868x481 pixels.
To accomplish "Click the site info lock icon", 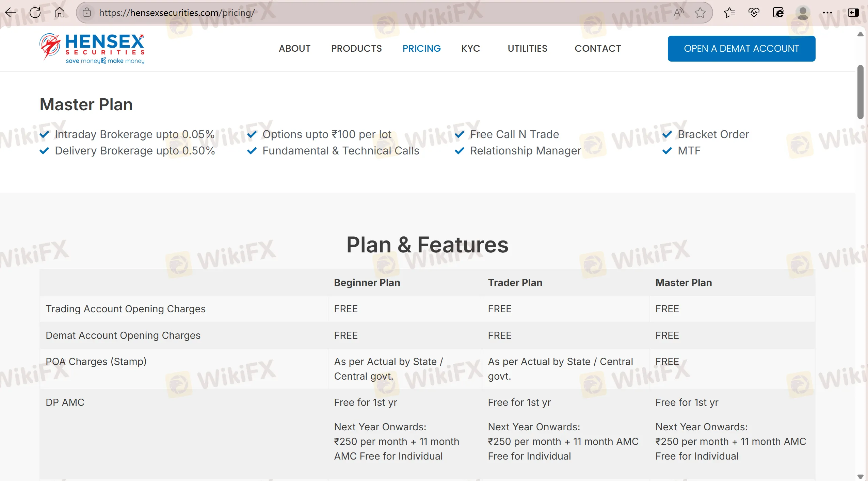I will (87, 13).
